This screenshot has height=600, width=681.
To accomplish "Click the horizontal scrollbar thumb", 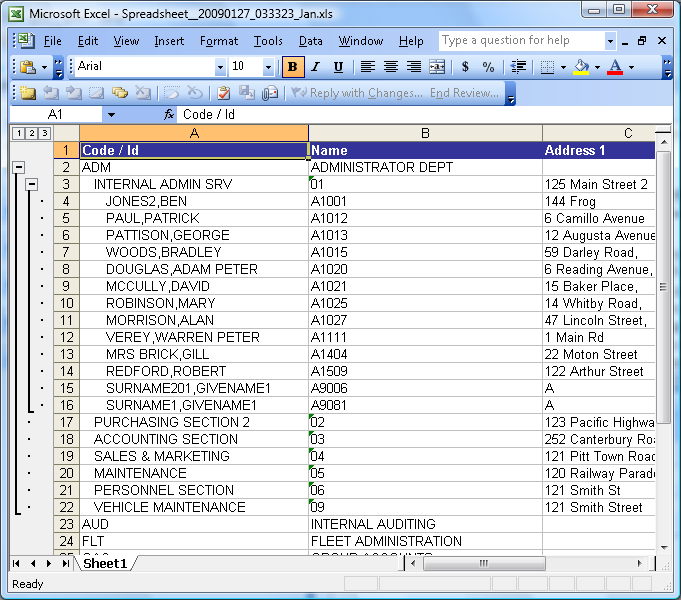I will click(484, 564).
